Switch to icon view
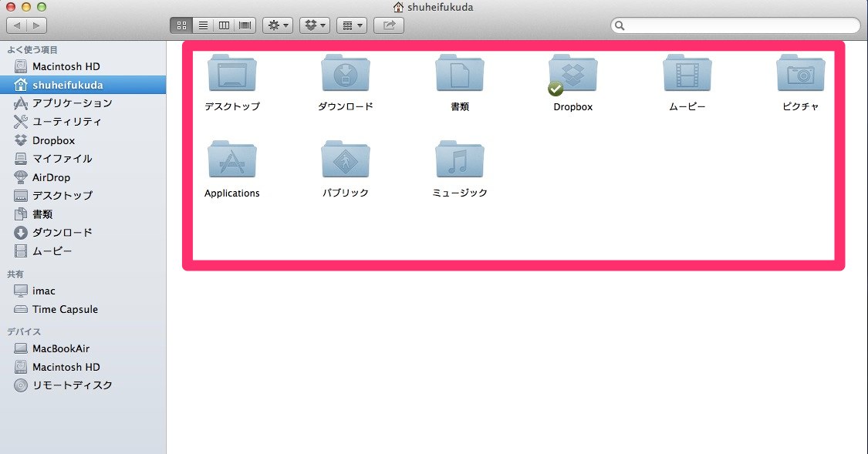Screen dimensions: 868x454 pos(181,25)
